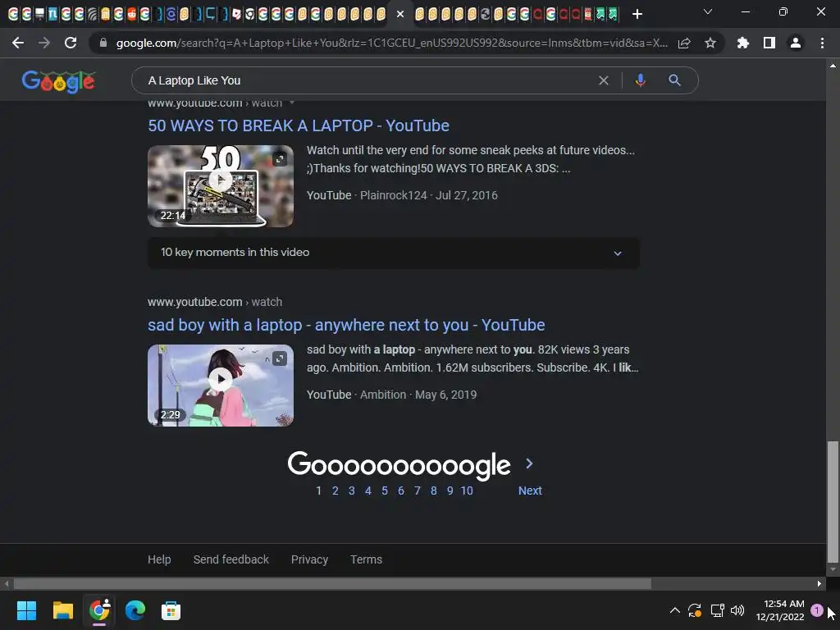The width and height of the screenshot is (840, 630).
Task: Open Microsoft Store from taskbar
Action: tap(171, 610)
